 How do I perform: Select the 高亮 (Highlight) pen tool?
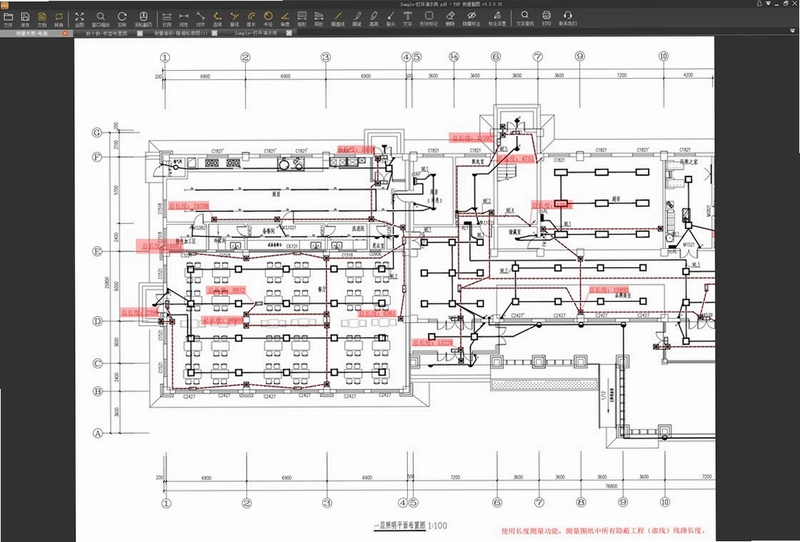(x=373, y=19)
